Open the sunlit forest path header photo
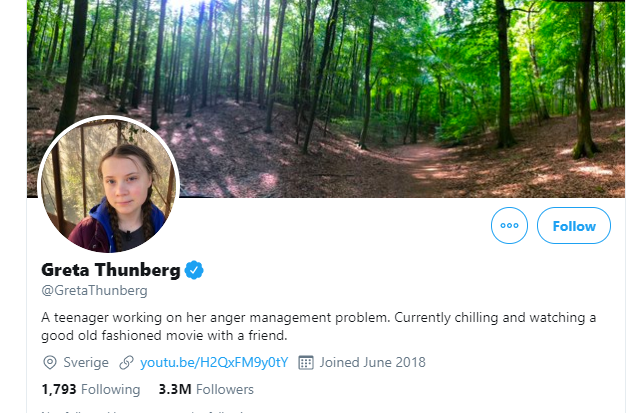This screenshot has width=640, height=413. 326,99
